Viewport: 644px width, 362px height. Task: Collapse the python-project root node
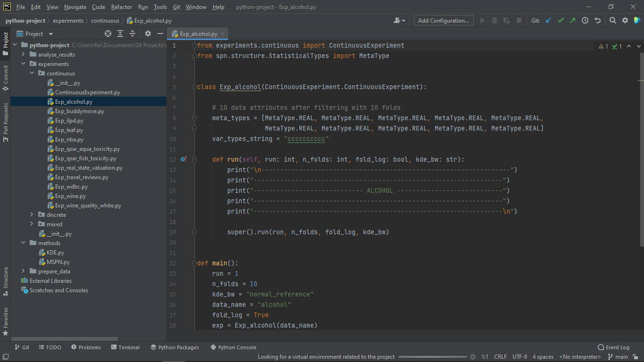click(15, 45)
